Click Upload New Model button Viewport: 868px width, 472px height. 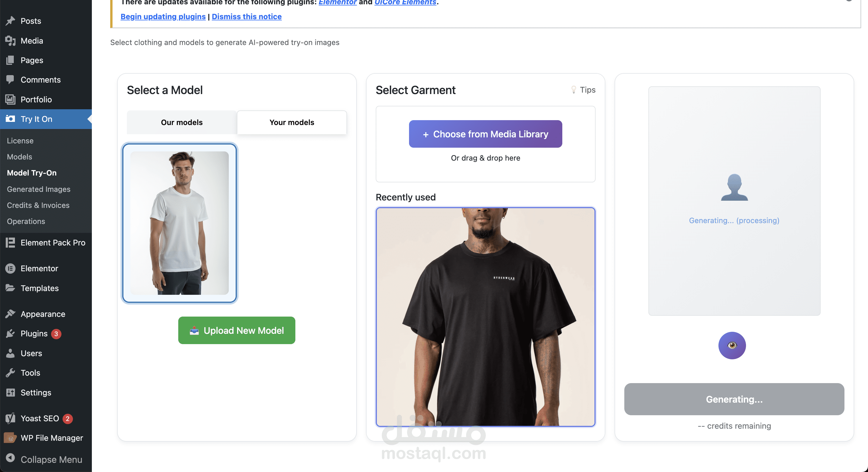click(237, 330)
